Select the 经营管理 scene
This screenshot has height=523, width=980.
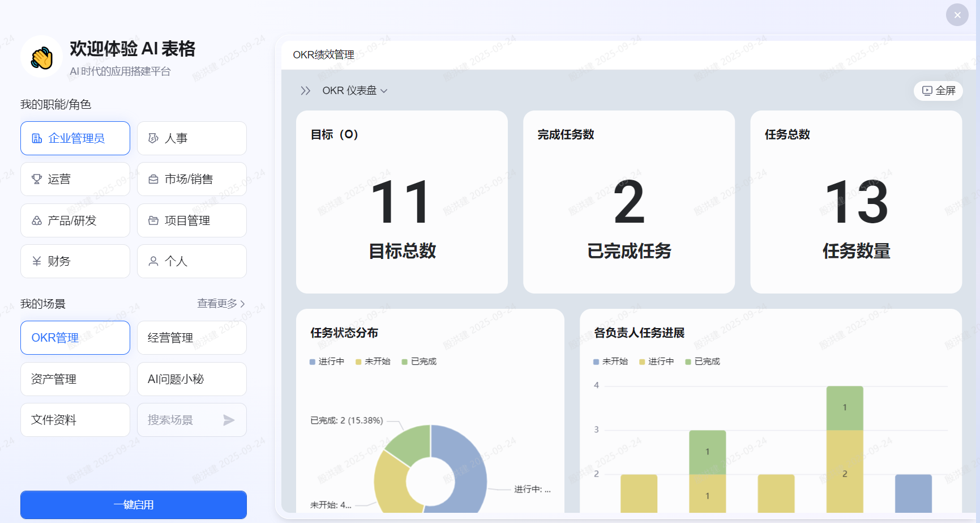191,337
